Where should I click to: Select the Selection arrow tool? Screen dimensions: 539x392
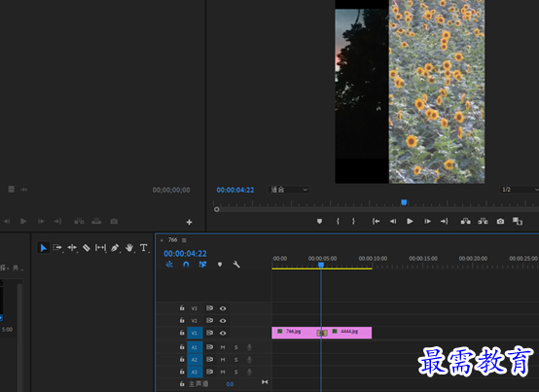click(44, 248)
